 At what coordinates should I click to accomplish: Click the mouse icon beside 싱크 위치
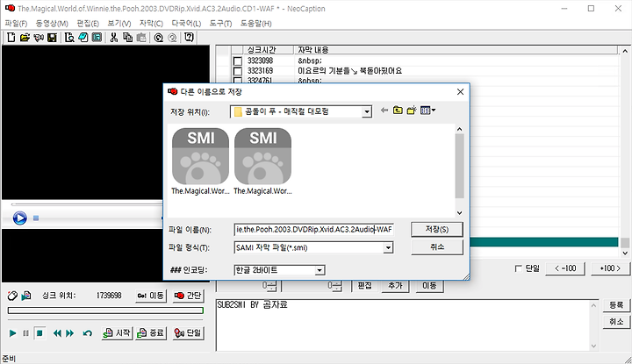coord(12,296)
